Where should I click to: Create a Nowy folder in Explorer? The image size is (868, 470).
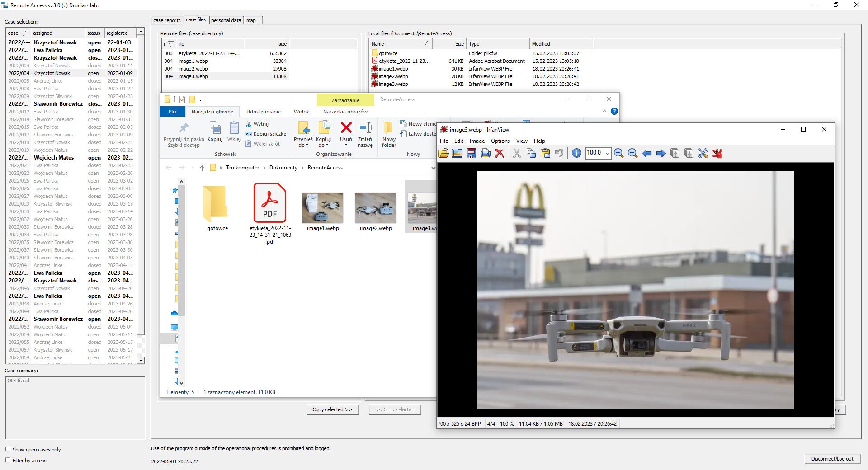click(388, 134)
